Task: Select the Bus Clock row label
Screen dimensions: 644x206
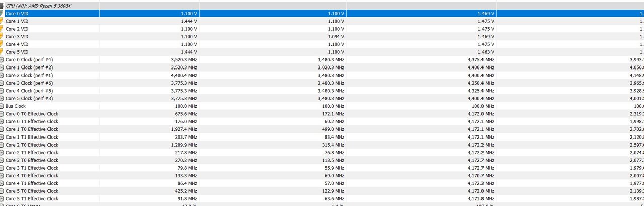Action: click(x=16, y=106)
